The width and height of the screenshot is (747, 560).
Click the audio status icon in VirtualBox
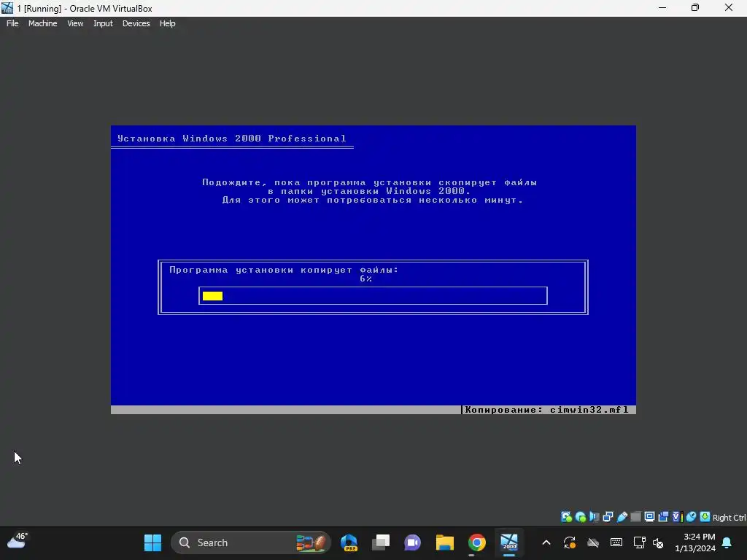pos(594,517)
